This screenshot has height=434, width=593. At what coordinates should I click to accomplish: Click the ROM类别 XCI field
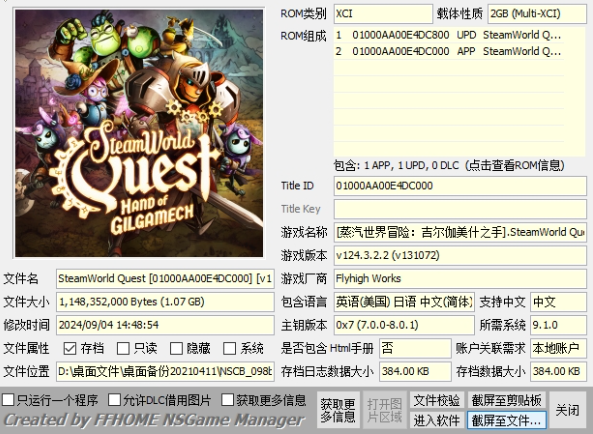coord(383,14)
